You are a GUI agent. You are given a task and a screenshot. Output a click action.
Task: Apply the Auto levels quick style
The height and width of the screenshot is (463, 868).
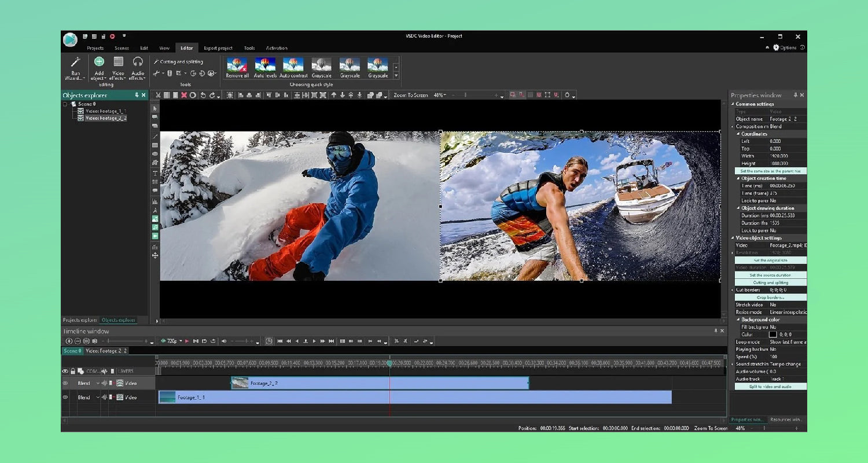coord(265,68)
